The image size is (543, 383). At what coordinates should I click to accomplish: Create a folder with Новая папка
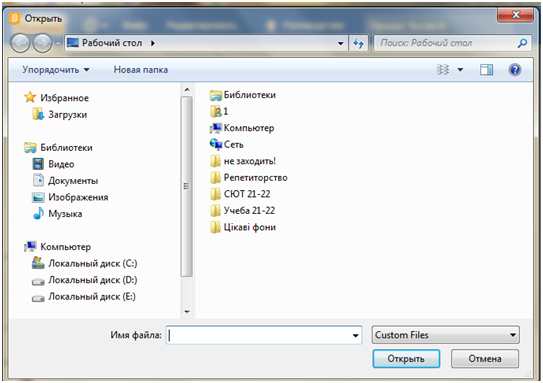point(141,70)
